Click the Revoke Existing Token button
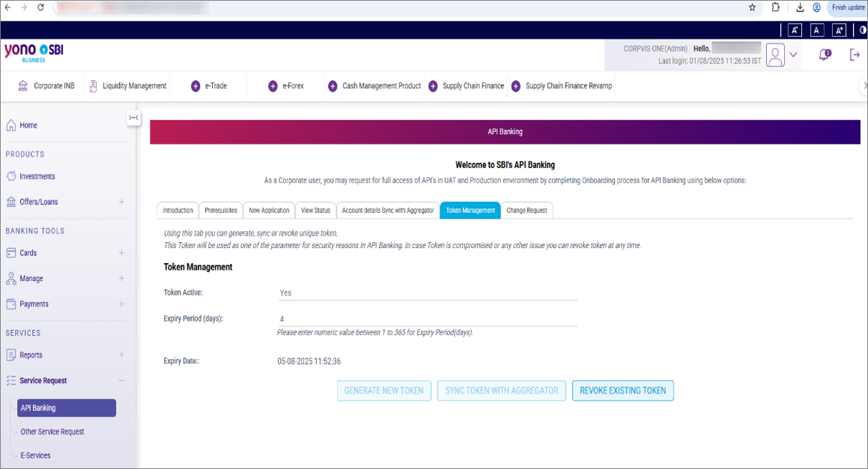Screen dimensions: 868x469 [623, 391]
